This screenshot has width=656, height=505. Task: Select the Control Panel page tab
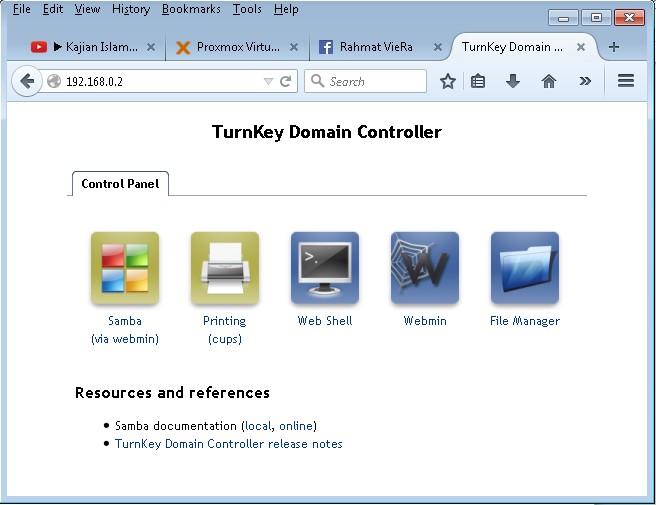[x=120, y=184]
